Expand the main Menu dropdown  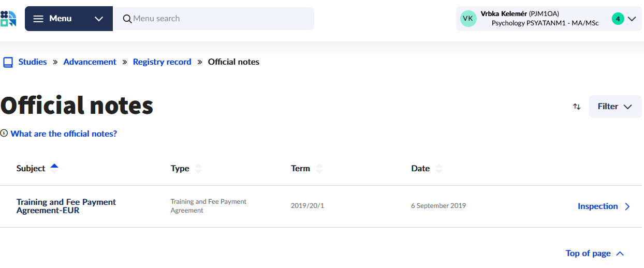[98, 19]
